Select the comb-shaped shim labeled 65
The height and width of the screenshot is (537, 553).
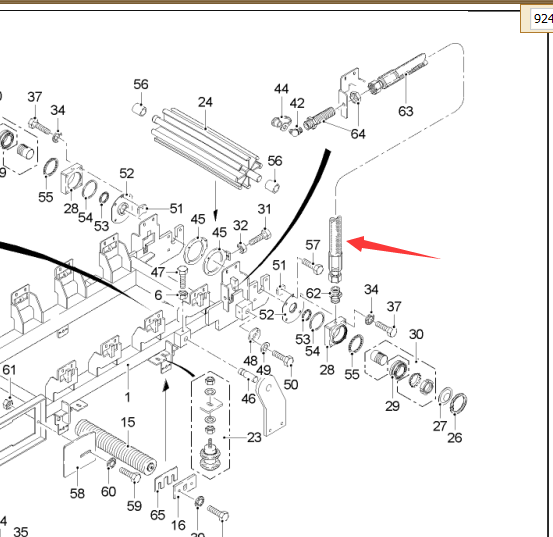(166, 479)
